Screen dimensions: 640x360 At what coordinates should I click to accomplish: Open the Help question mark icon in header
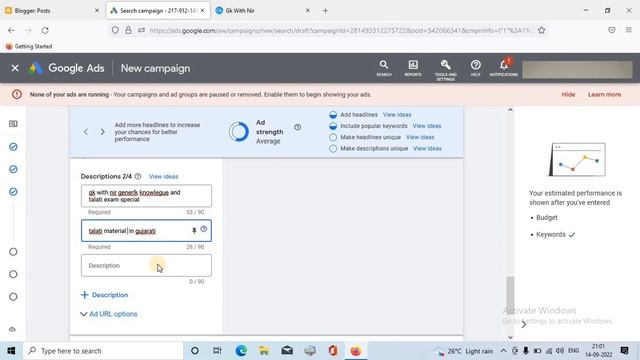476,68
